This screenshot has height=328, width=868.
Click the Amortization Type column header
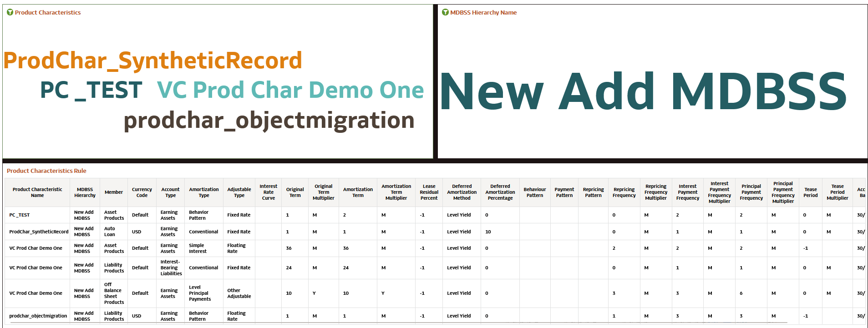tap(204, 192)
